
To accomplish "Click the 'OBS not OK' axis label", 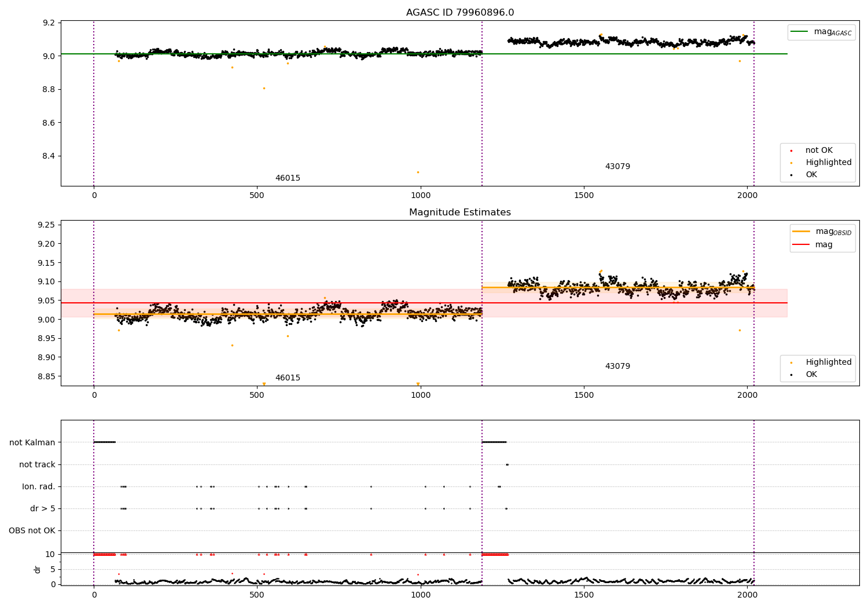I will (32, 531).
